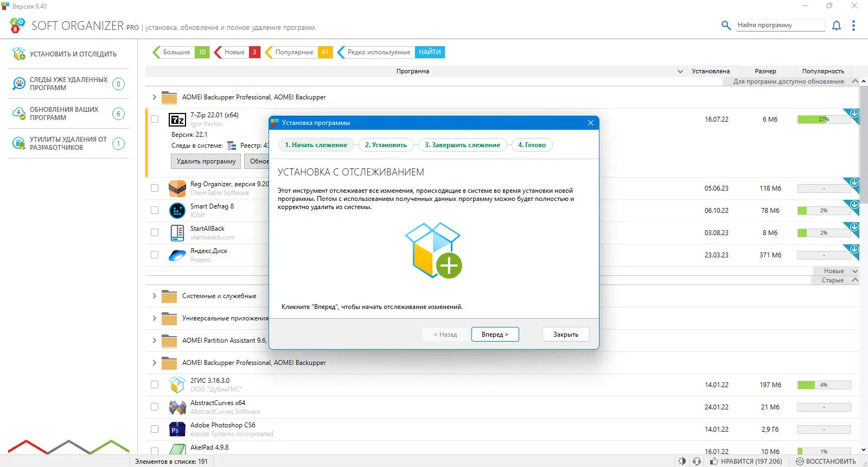Click the 4% popularity bar for 2ГИС
868x467 pixels.
pos(824,385)
